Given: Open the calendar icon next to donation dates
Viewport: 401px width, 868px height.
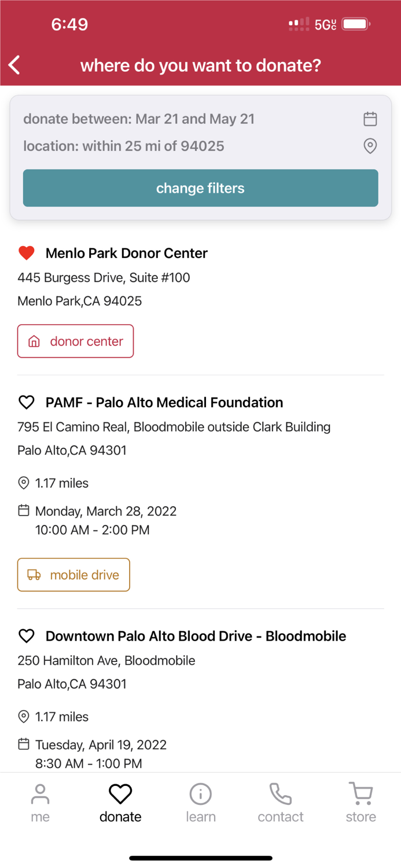Looking at the screenshot, I should pyautogui.click(x=370, y=119).
